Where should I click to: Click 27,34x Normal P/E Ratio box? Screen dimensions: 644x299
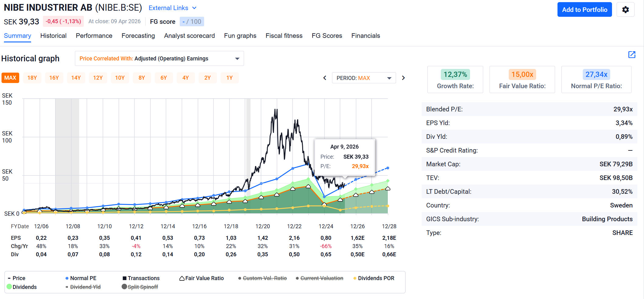click(596, 80)
